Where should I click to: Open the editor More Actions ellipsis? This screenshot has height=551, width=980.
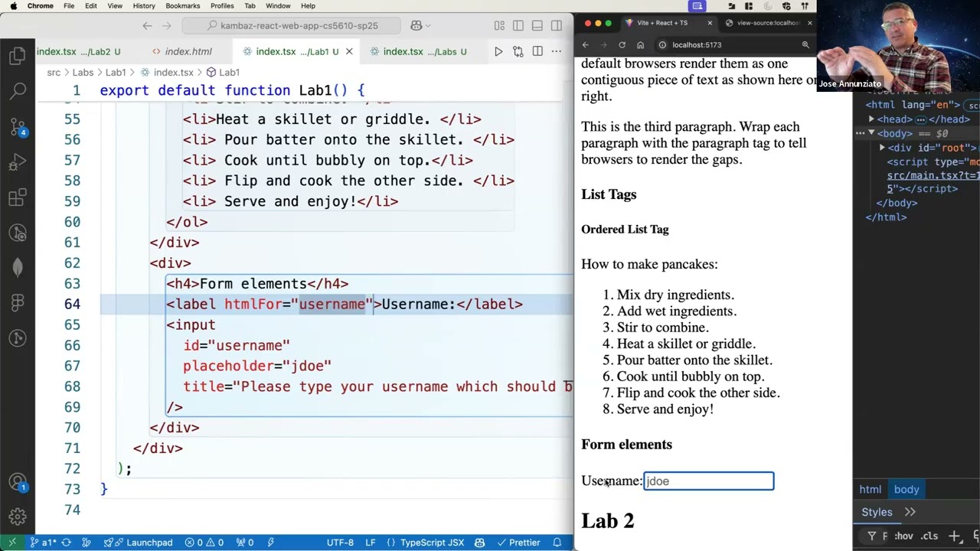(557, 51)
